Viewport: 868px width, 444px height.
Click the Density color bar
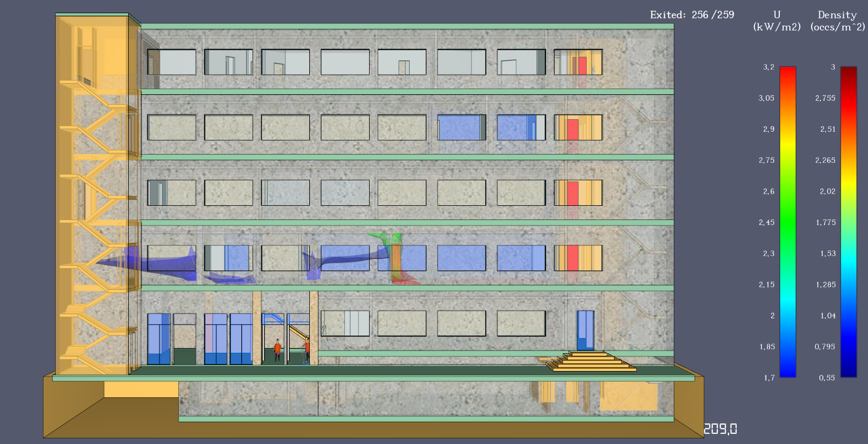click(848, 222)
